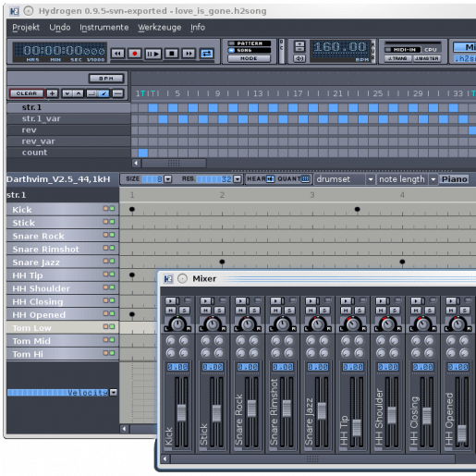476x476 pixels.
Task: Click the red record button
Action: pyautogui.click(x=135, y=54)
